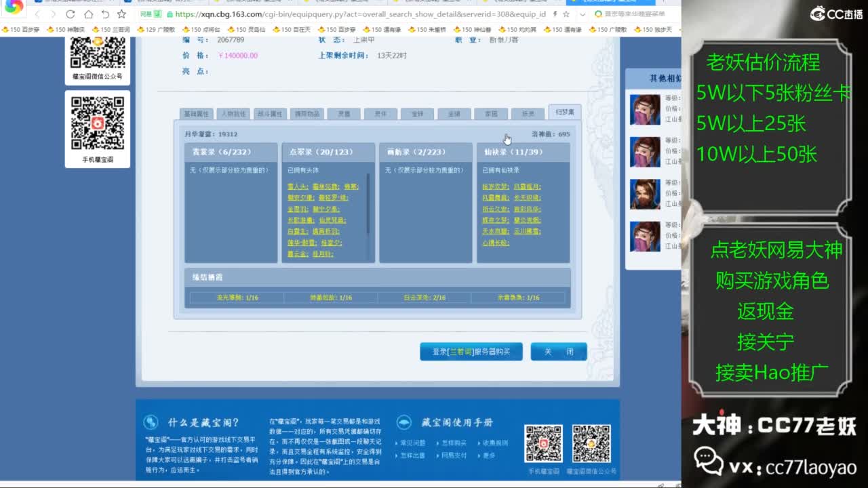This screenshot has width=868, height=488.
Task: Click the footer 手机藏宝阁 QR code
Action: (x=543, y=444)
